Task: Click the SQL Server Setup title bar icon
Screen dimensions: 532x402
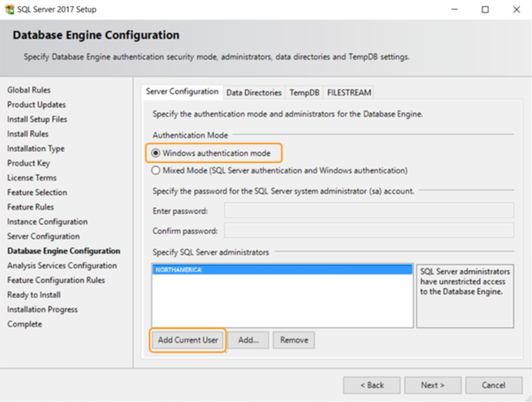Action: [9, 9]
